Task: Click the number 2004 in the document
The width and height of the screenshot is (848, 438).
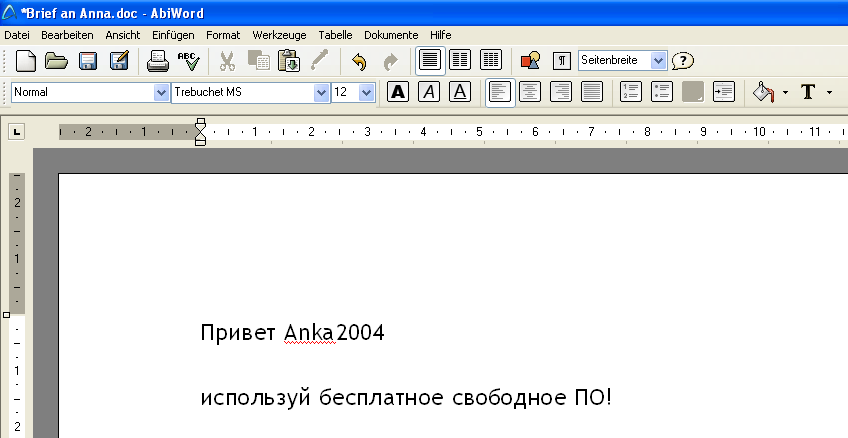Action: tap(360, 333)
